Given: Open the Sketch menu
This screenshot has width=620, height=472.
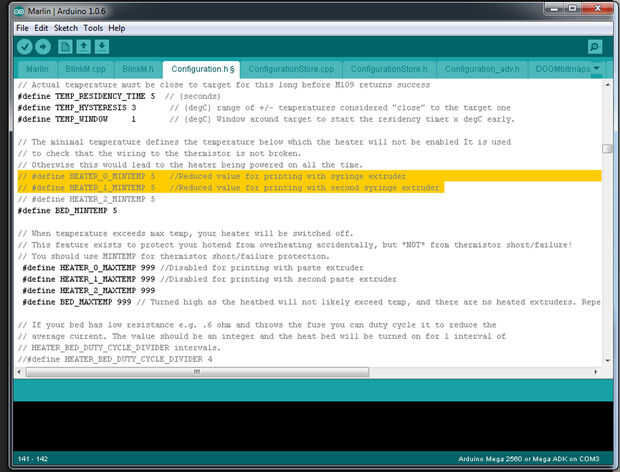Looking at the screenshot, I should click(x=66, y=28).
